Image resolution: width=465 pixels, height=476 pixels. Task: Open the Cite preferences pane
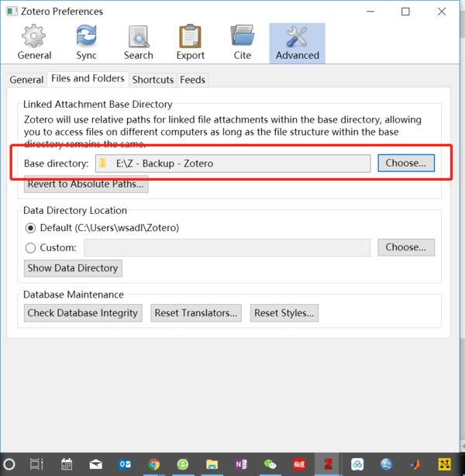(243, 43)
